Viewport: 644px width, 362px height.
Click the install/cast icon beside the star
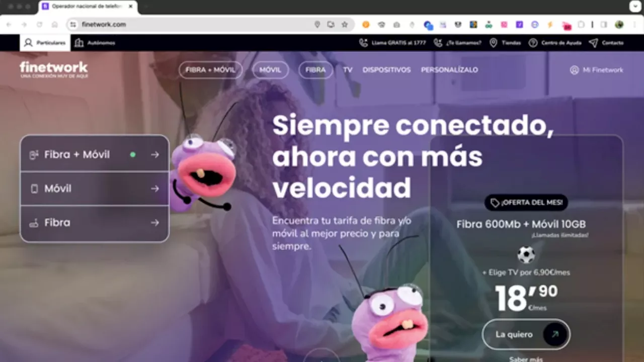331,24
